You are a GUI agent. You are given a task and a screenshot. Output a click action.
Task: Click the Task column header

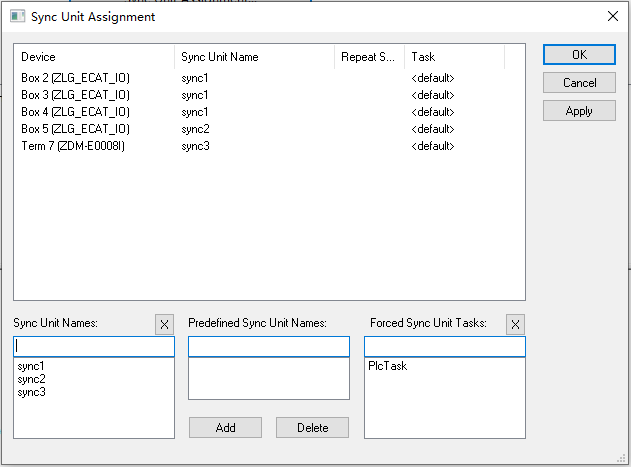coord(454,57)
